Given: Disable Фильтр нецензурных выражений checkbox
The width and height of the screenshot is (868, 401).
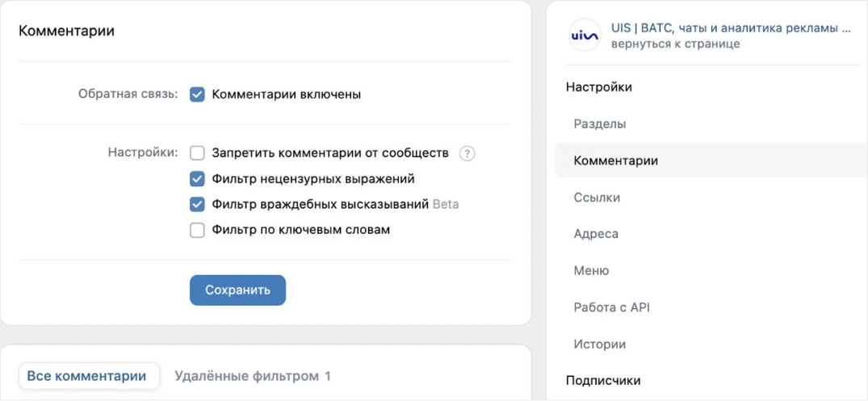Looking at the screenshot, I should click(197, 179).
